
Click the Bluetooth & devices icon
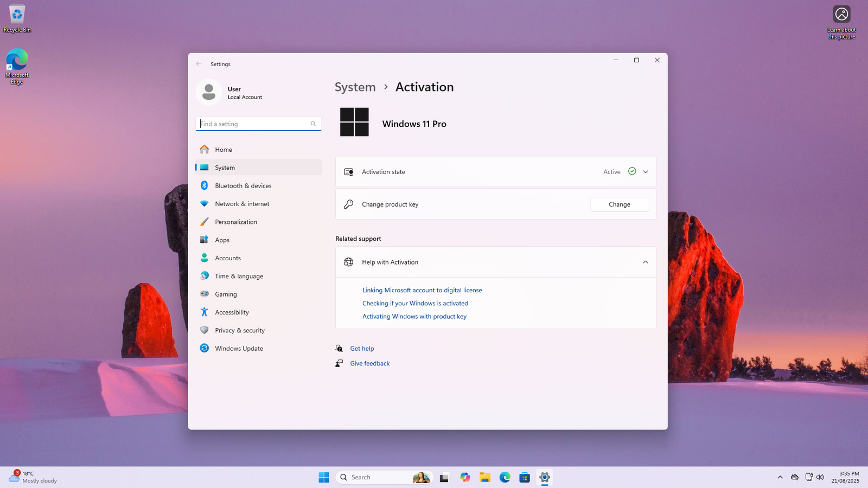(x=204, y=185)
